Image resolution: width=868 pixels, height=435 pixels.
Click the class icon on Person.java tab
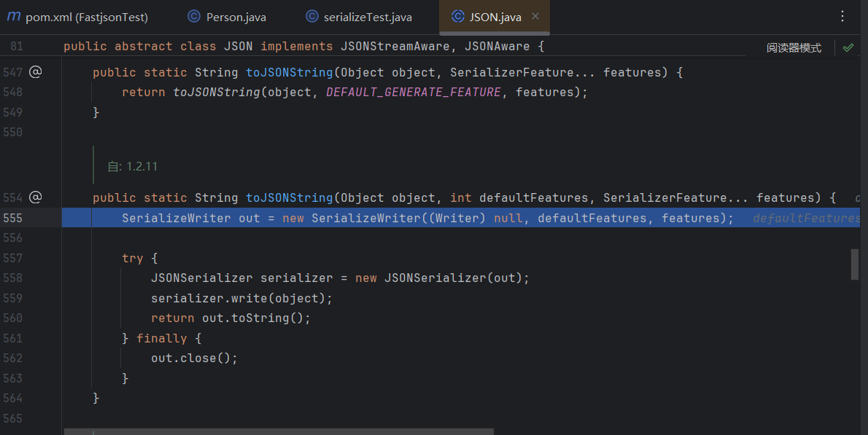[x=194, y=17]
